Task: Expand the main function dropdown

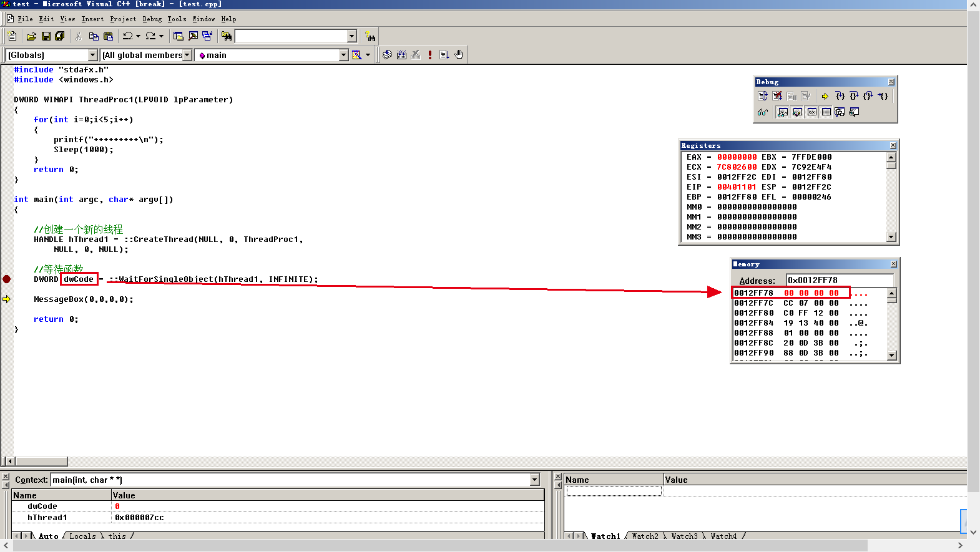Action: coord(343,55)
